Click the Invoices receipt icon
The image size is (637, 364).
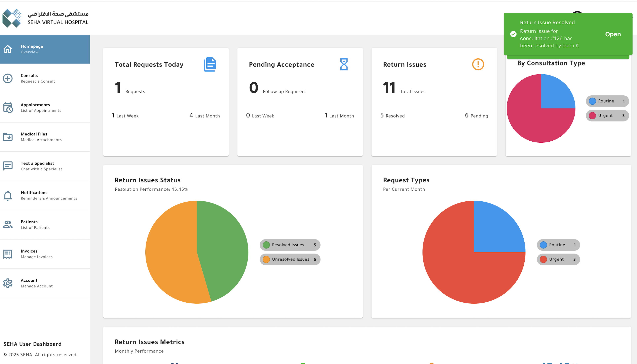8,254
